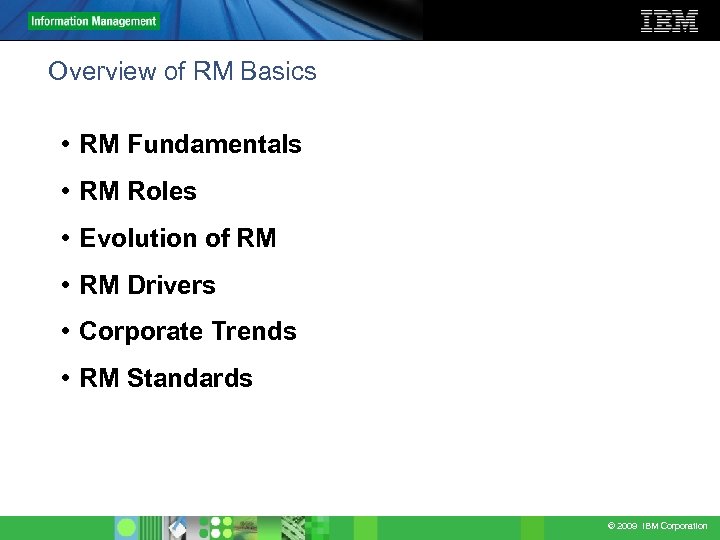Click the slide title Overview of RM Basics
The image size is (720, 540).
182,71
